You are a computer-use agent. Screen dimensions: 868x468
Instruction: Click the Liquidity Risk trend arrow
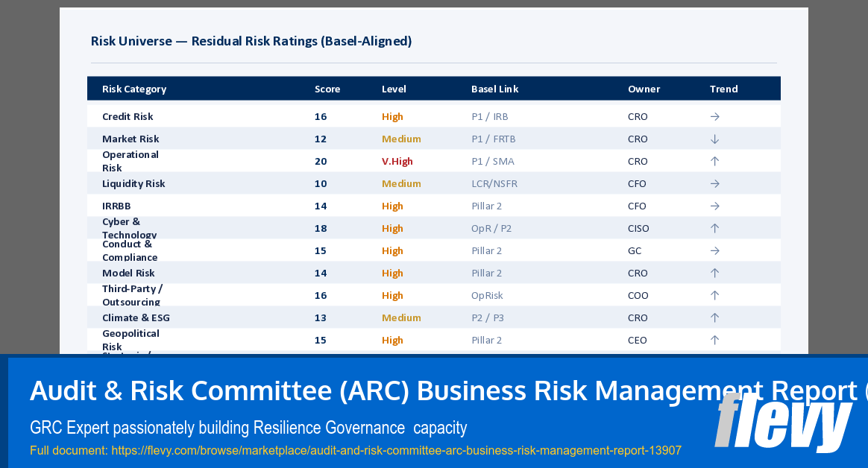[714, 183]
